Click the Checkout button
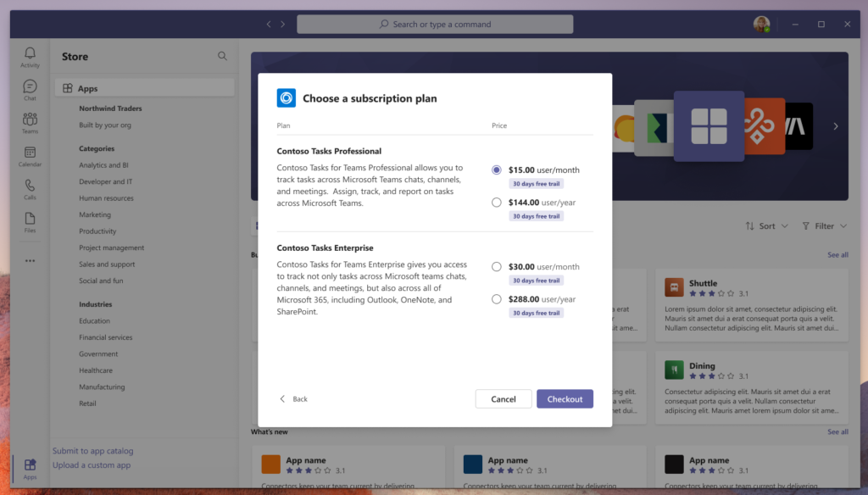868x495 pixels. pos(565,399)
